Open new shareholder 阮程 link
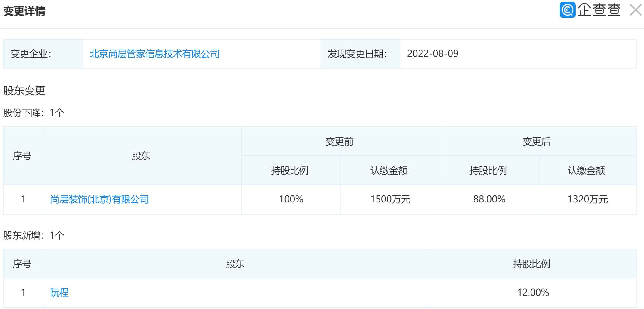This screenshot has width=644, height=309. pyautogui.click(x=59, y=293)
